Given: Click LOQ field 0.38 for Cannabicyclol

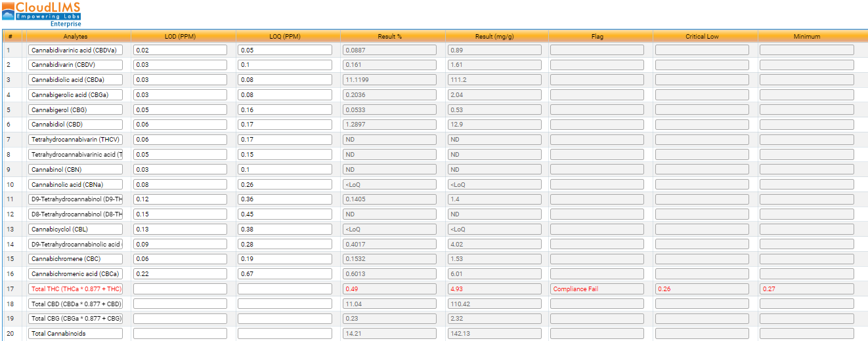Looking at the screenshot, I should [x=285, y=229].
